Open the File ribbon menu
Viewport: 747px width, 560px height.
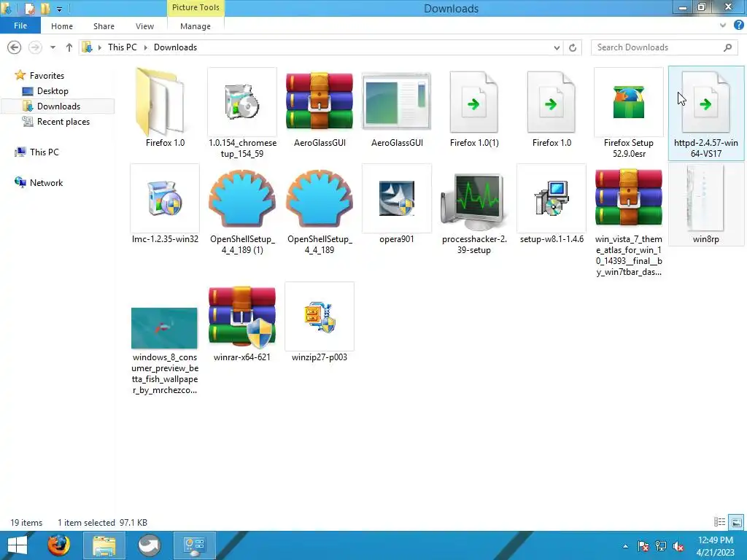pos(20,26)
